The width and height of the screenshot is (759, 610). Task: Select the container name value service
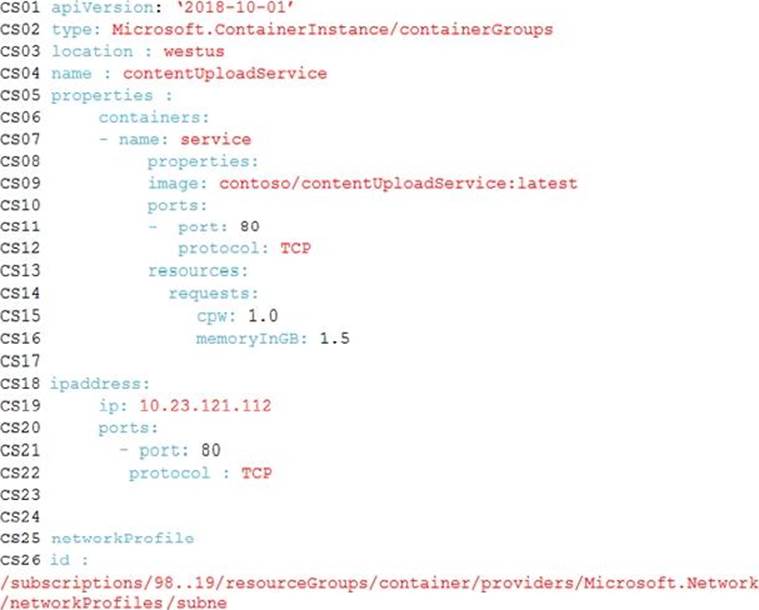pos(215,139)
